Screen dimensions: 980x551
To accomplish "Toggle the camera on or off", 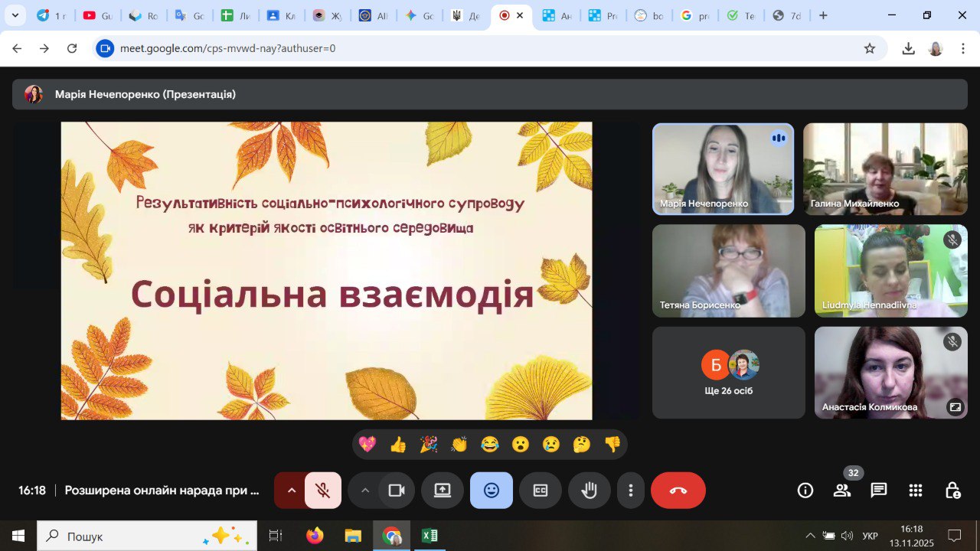I will tap(397, 491).
